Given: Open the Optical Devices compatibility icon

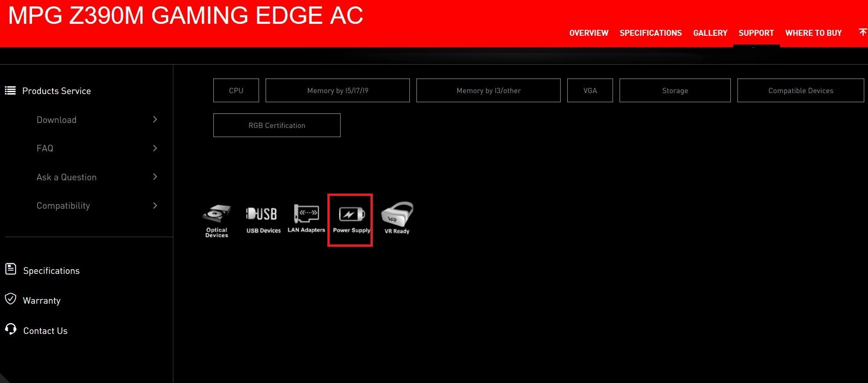Looking at the screenshot, I should click(216, 220).
